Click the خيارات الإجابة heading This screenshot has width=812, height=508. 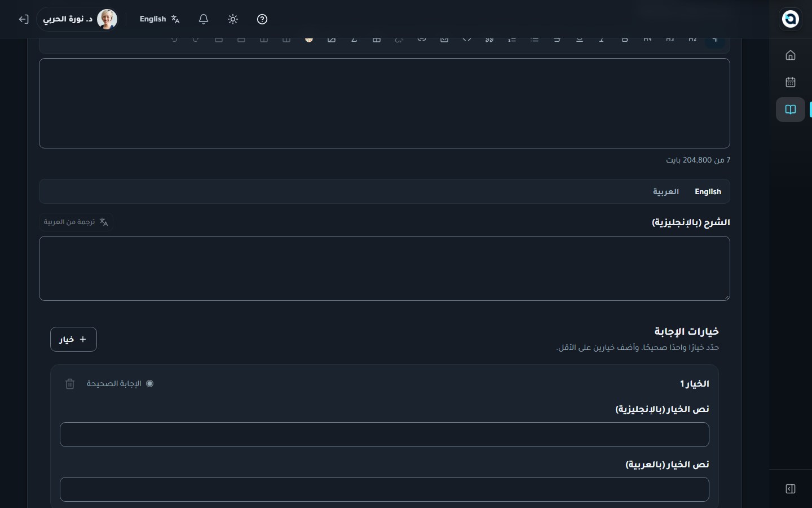pos(686,331)
